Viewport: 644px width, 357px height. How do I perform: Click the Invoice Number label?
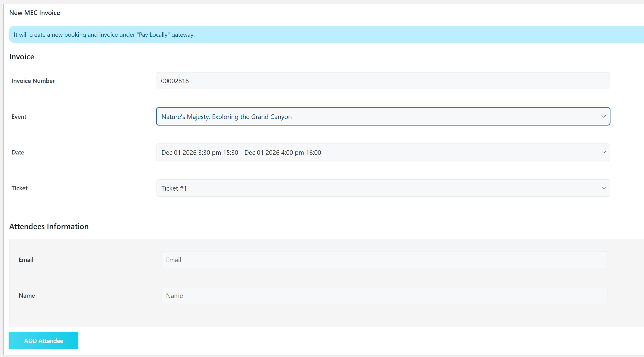33,80
